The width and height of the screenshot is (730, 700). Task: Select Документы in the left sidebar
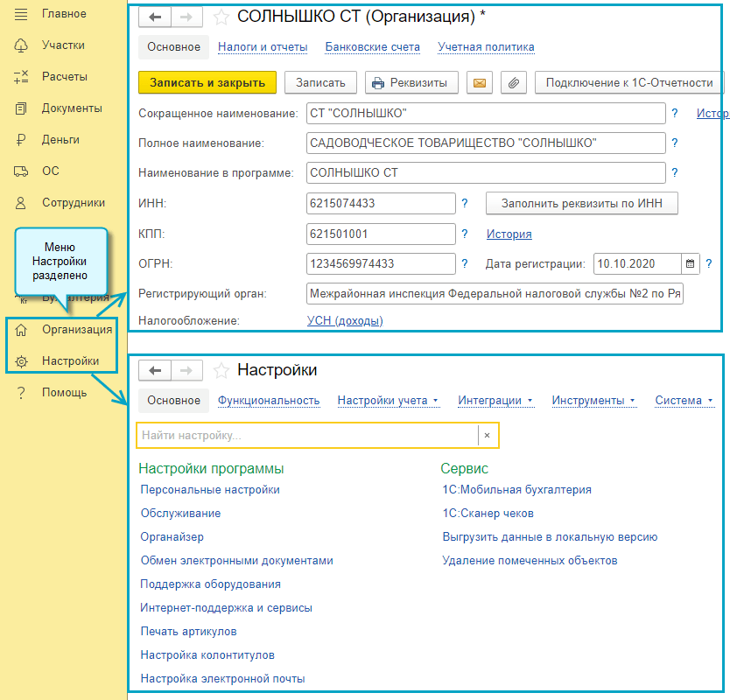tap(72, 108)
